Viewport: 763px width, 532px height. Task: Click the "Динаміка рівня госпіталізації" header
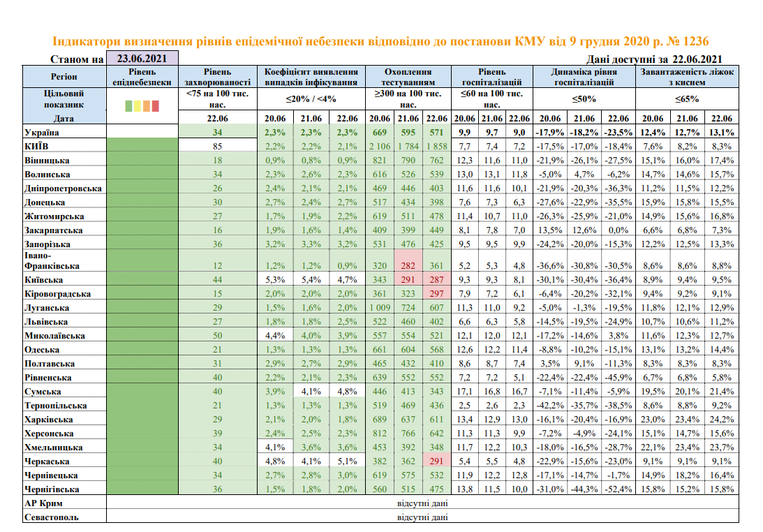584,77
